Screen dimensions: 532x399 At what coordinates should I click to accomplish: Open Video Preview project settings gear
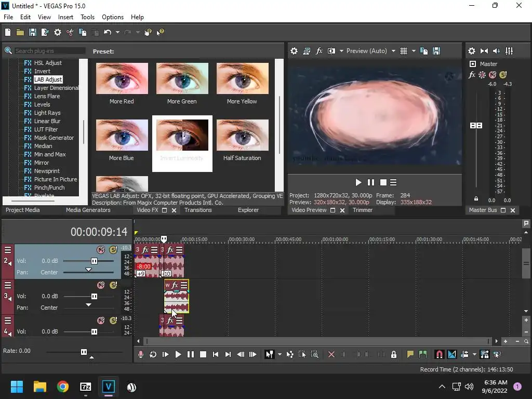click(294, 51)
